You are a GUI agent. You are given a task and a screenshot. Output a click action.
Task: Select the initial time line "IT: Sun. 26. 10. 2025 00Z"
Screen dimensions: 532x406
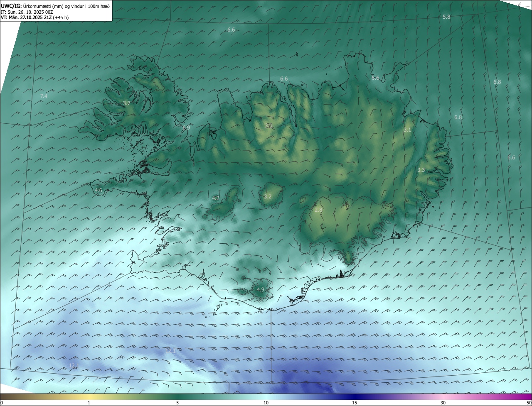tap(27, 12)
